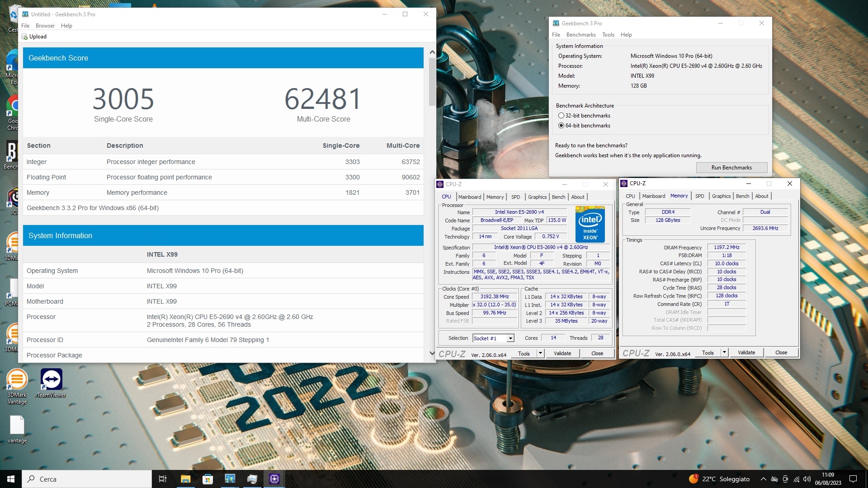Click the CPU-Z taskbar icon
Image resolution: width=868 pixels, height=488 pixels.
click(x=274, y=479)
